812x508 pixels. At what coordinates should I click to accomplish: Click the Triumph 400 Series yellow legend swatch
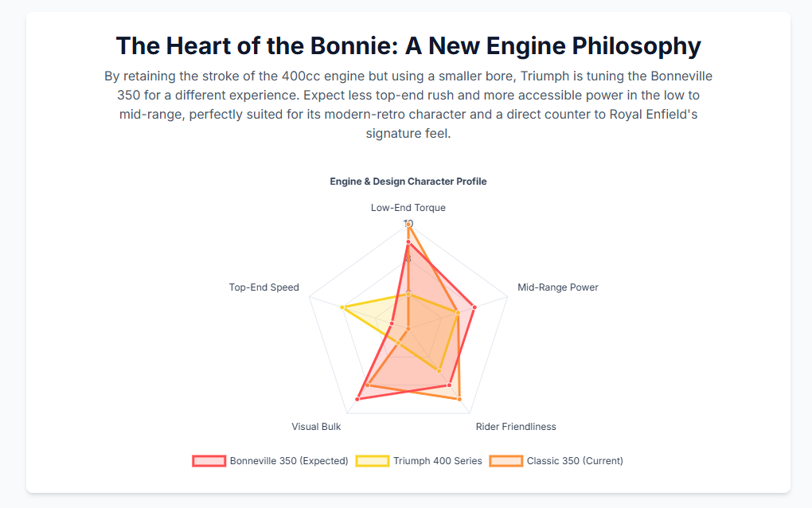372,461
